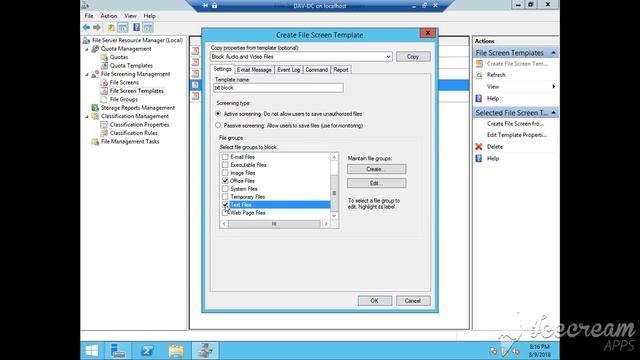This screenshot has height=360, width=640.
Task: Click the File Screening Management node icon
Action: click(95, 74)
